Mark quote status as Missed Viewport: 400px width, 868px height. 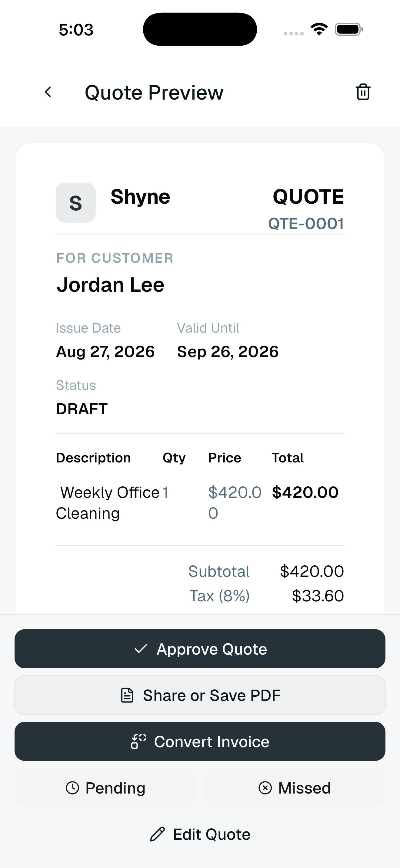(295, 788)
